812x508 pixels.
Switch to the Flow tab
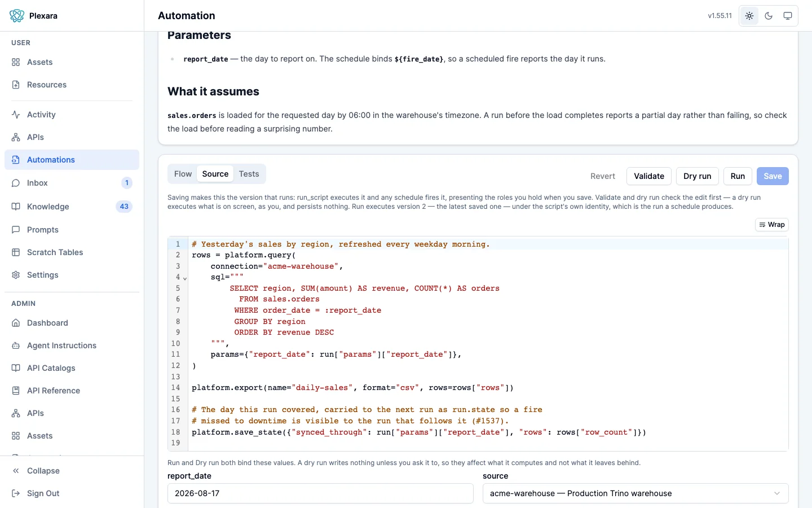(183, 174)
